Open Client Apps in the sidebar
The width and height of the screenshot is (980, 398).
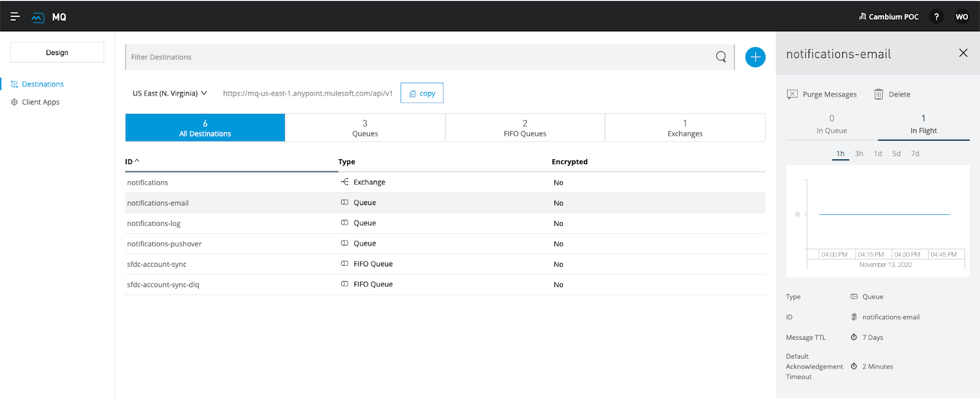pyautogui.click(x=40, y=102)
